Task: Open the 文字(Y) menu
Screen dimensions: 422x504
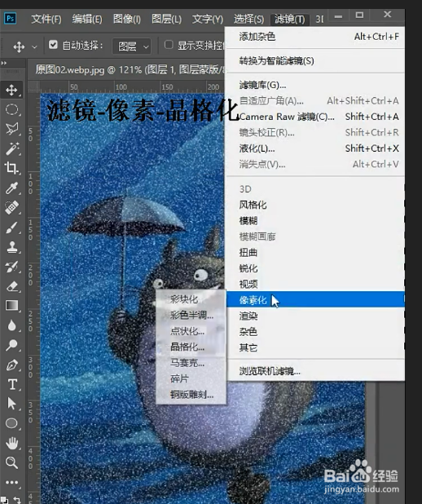Action: [208, 19]
